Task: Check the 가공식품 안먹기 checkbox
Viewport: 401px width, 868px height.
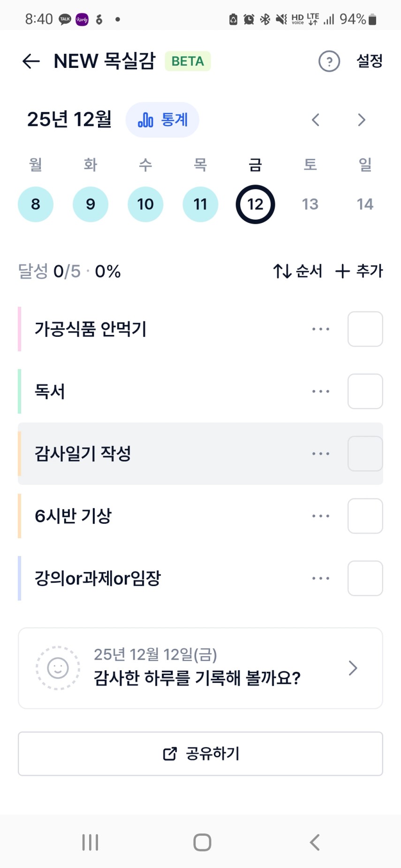Action: (365, 329)
